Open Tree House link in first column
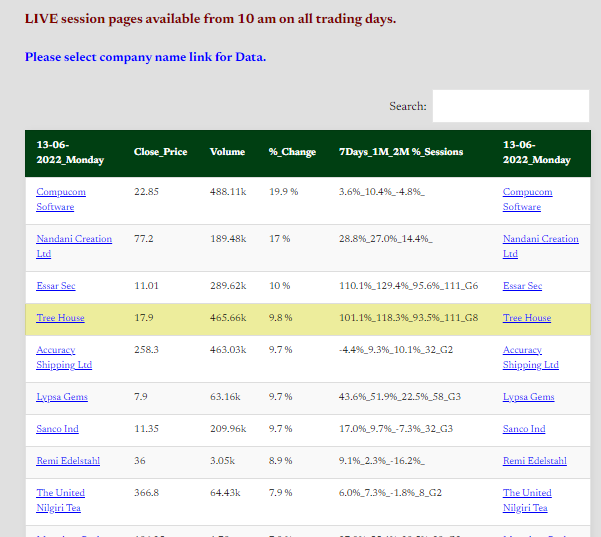The image size is (601, 537). (60, 318)
